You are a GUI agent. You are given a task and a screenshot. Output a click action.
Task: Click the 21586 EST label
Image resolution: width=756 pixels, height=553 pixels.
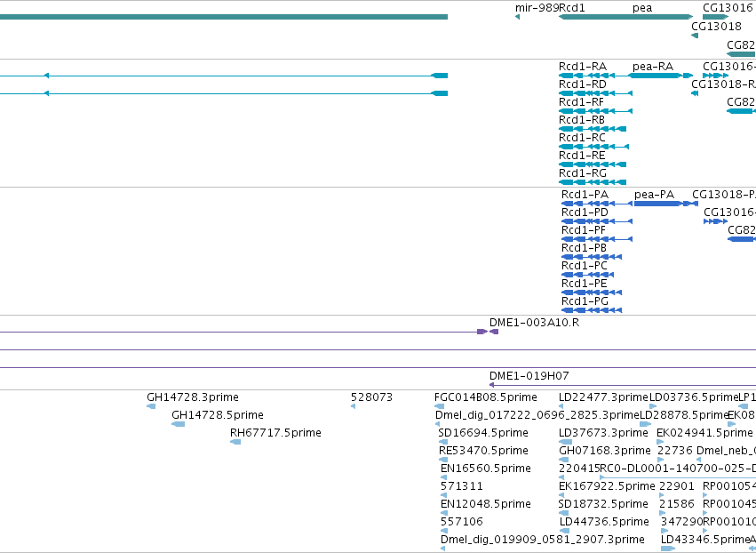point(677,505)
